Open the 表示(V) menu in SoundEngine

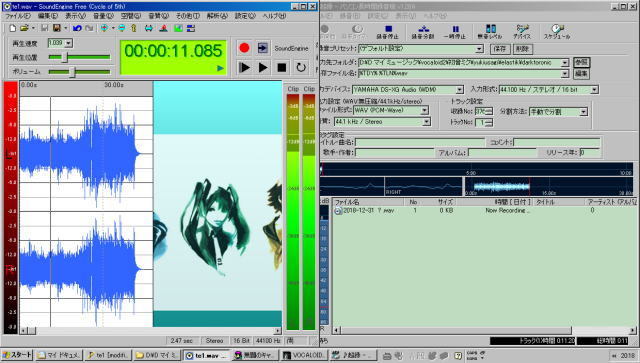point(75,16)
